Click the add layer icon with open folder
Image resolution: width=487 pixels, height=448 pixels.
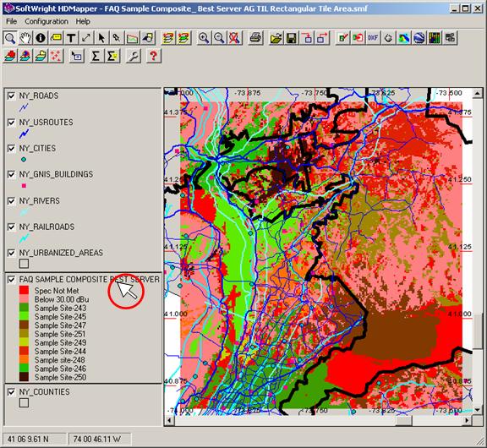pos(41,56)
